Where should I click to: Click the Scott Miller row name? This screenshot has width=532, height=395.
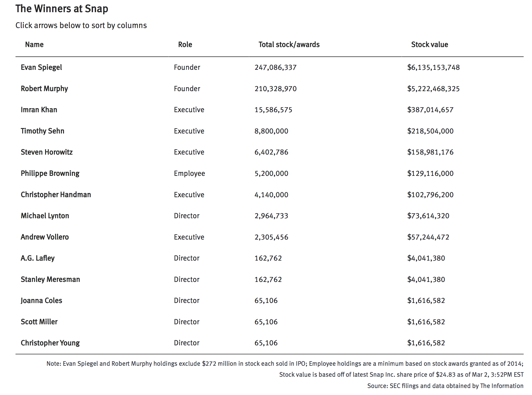click(39, 322)
